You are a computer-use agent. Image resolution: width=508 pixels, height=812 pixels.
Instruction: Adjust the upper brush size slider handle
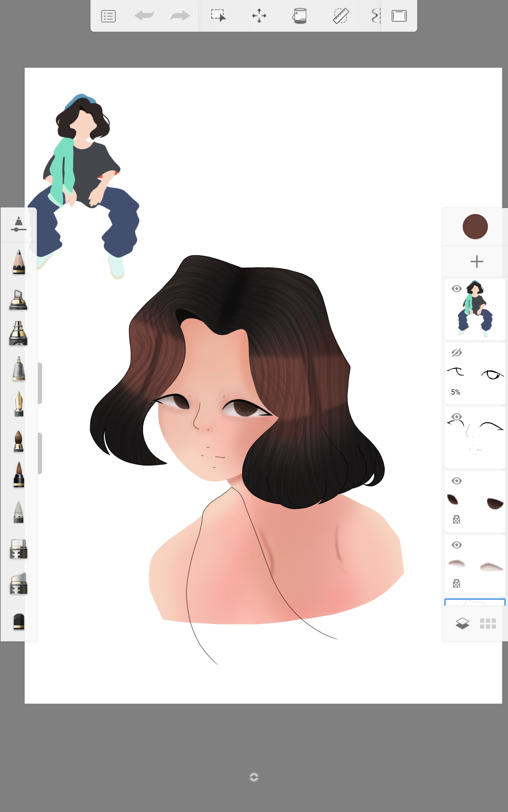[40, 383]
